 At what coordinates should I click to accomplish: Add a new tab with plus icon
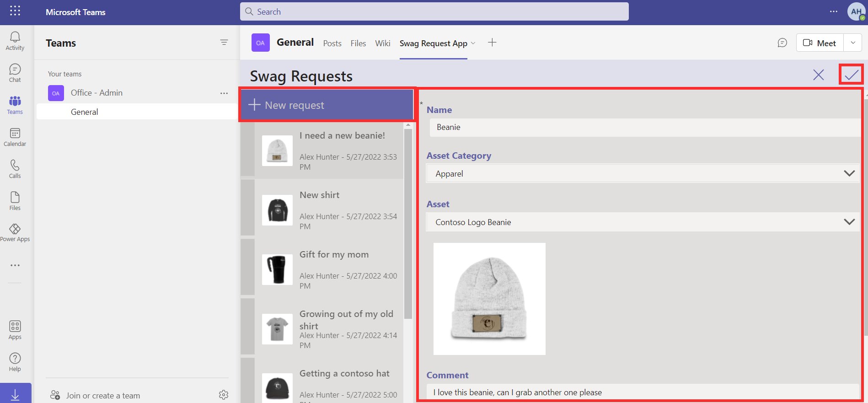(x=492, y=43)
